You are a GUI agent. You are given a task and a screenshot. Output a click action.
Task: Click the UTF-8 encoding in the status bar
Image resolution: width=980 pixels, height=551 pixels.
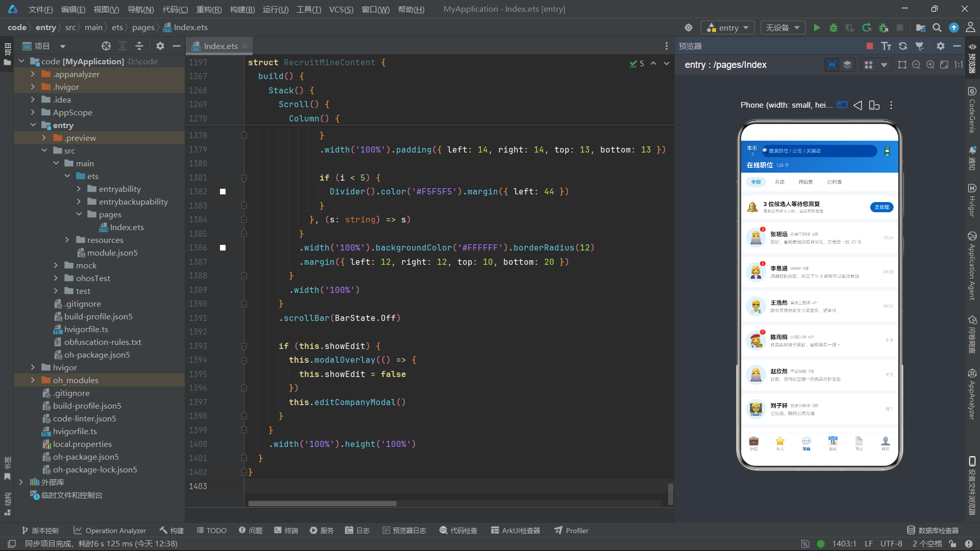pos(891,544)
